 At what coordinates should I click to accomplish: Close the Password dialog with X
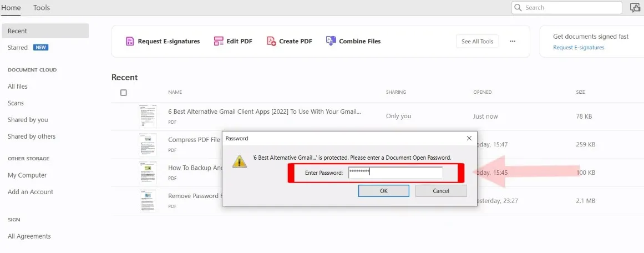coord(469,138)
